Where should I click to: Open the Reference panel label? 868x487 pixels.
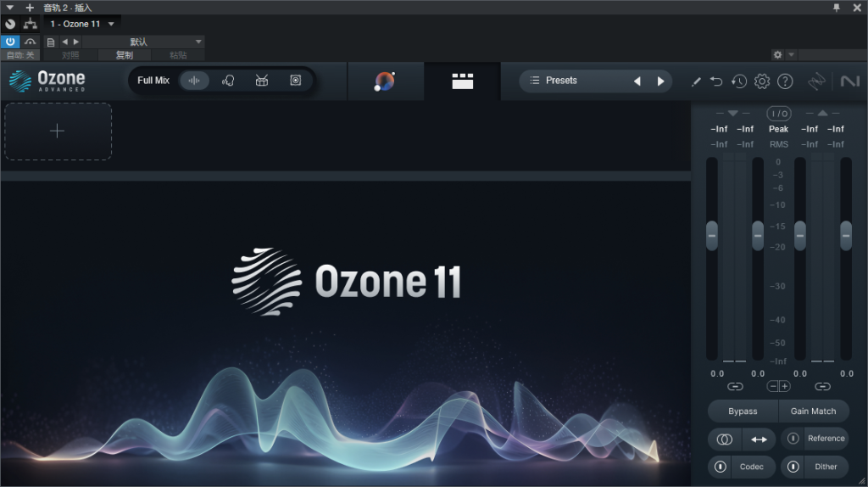tap(826, 439)
